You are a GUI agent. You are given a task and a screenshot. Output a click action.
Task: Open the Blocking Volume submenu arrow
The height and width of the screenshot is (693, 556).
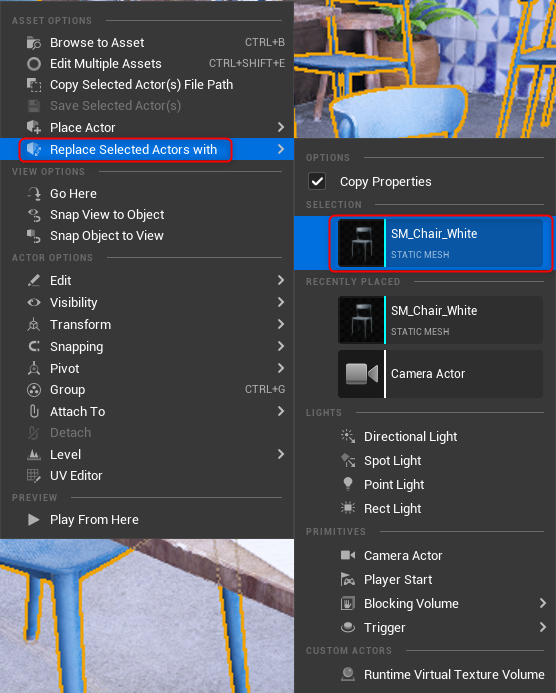543,603
